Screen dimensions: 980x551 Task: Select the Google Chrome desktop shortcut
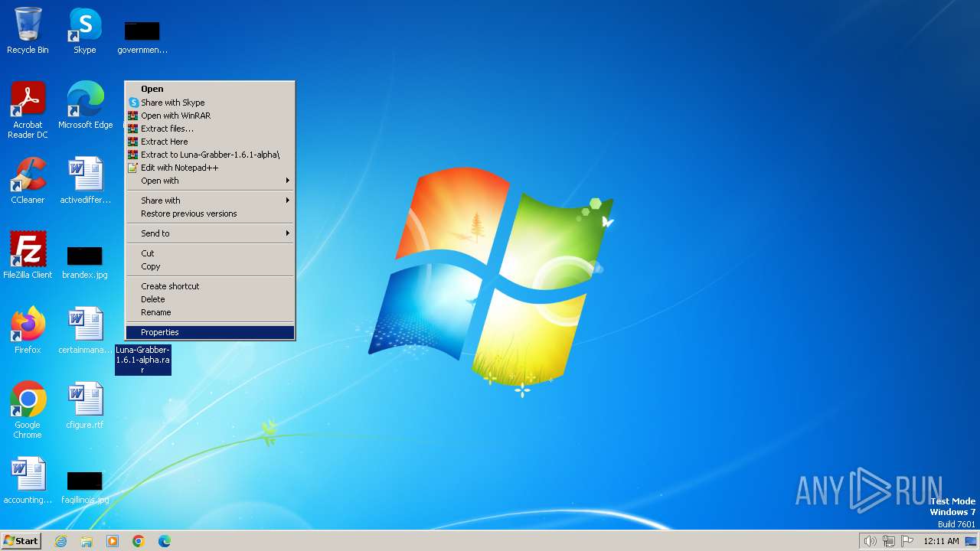point(28,409)
